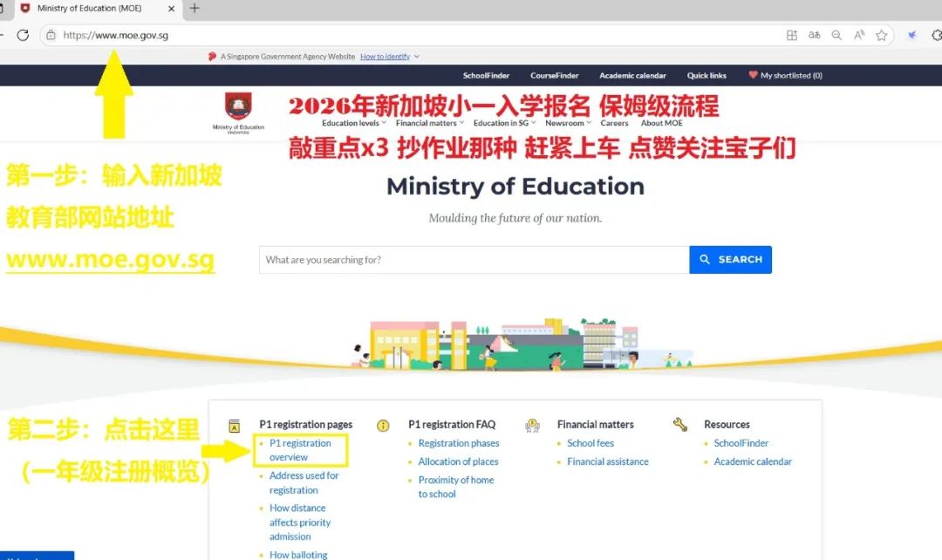Image resolution: width=942 pixels, height=560 pixels.
Task: Open the How balloting link
Action: [298, 555]
